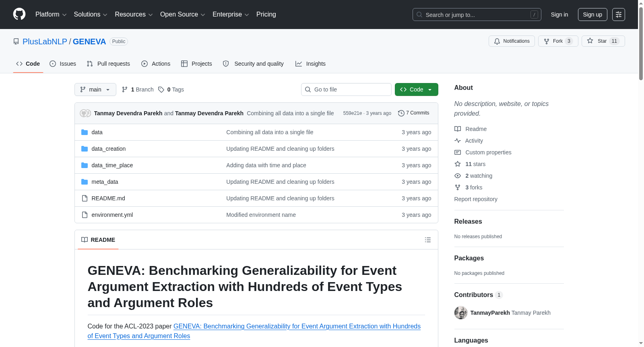
Task: Click the README outline list icon
Action: [x=428, y=240]
